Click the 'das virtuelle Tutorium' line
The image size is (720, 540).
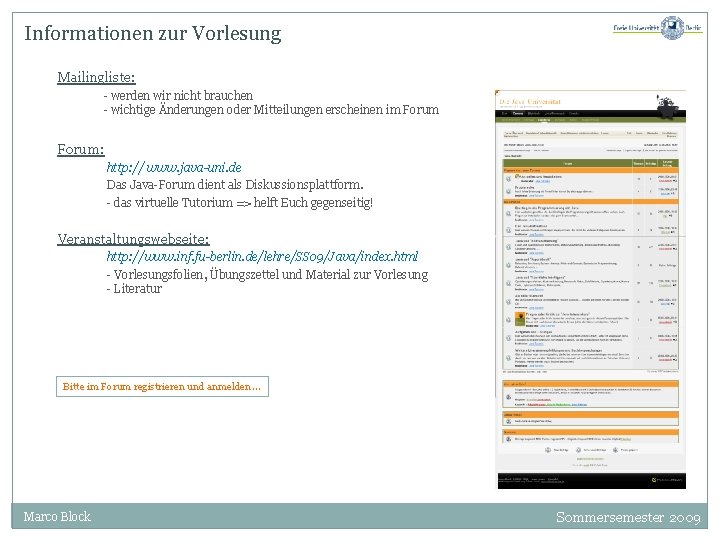[239, 202]
